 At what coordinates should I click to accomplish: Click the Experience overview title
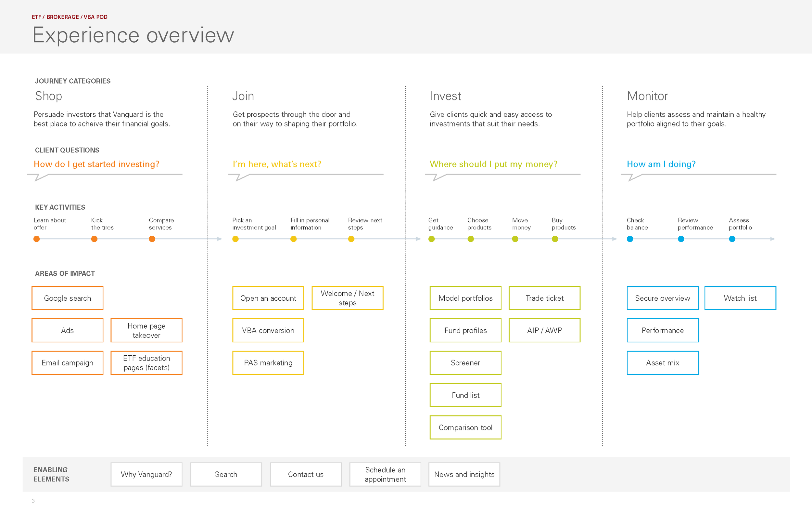click(133, 35)
